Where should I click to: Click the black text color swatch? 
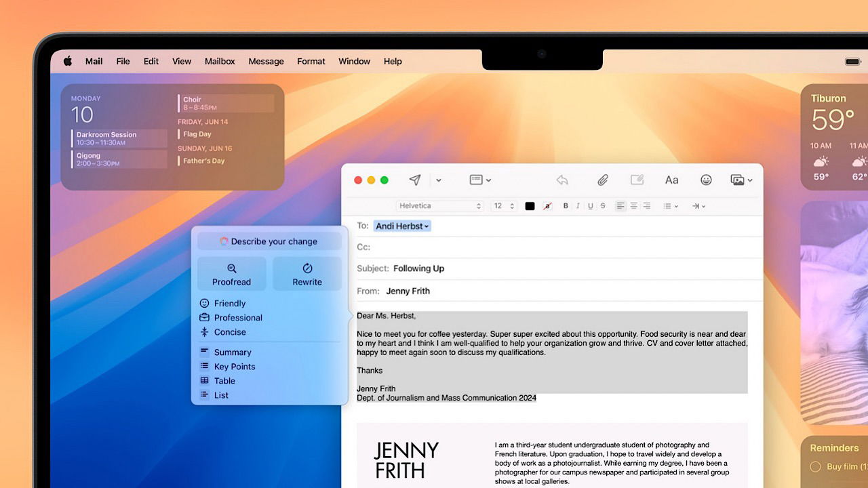[530, 206]
